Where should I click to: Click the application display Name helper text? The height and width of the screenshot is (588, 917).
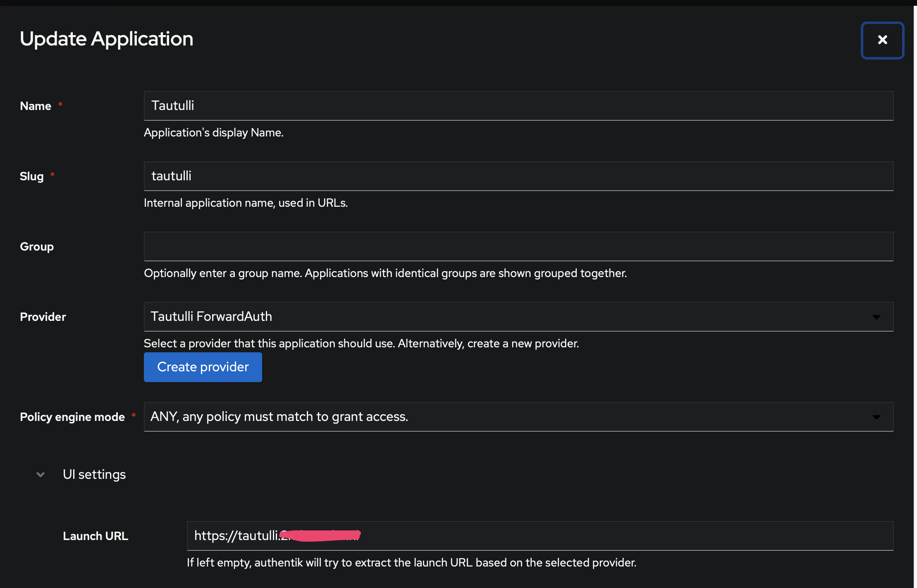(x=214, y=132)
